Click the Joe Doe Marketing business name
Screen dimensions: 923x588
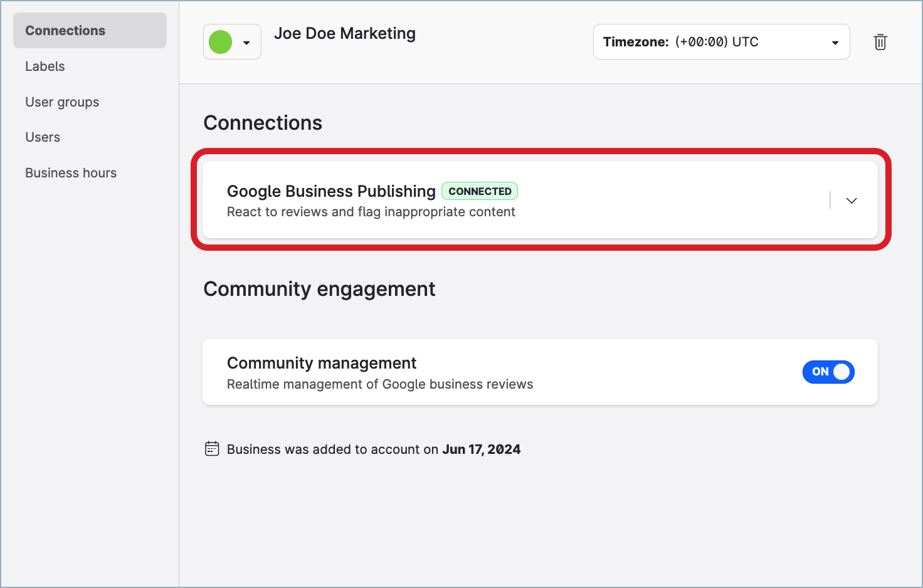click(x=344, y=34)
